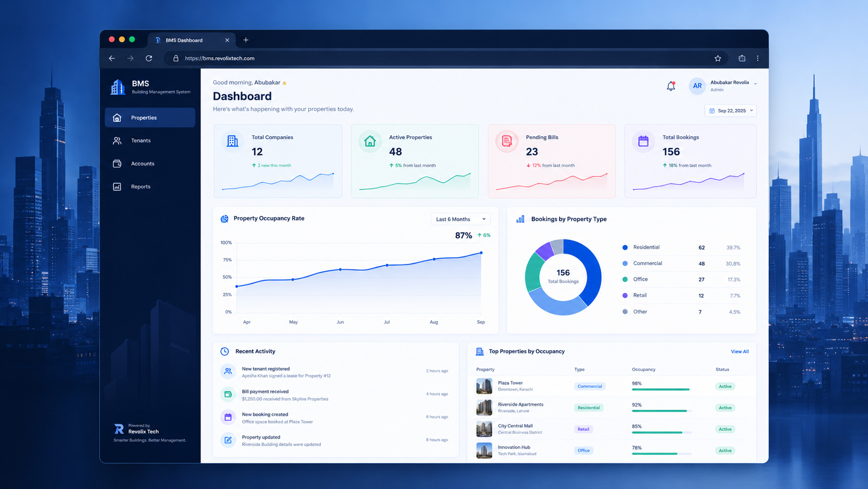Click the Office legend color dot
The image size is (868, 489).
(625, 280)
